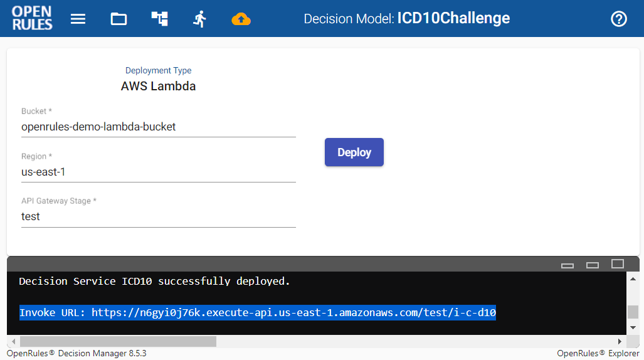This screenshot has width=644, height=360.
Task: Click the OpenRules logo
Action: 32,18
